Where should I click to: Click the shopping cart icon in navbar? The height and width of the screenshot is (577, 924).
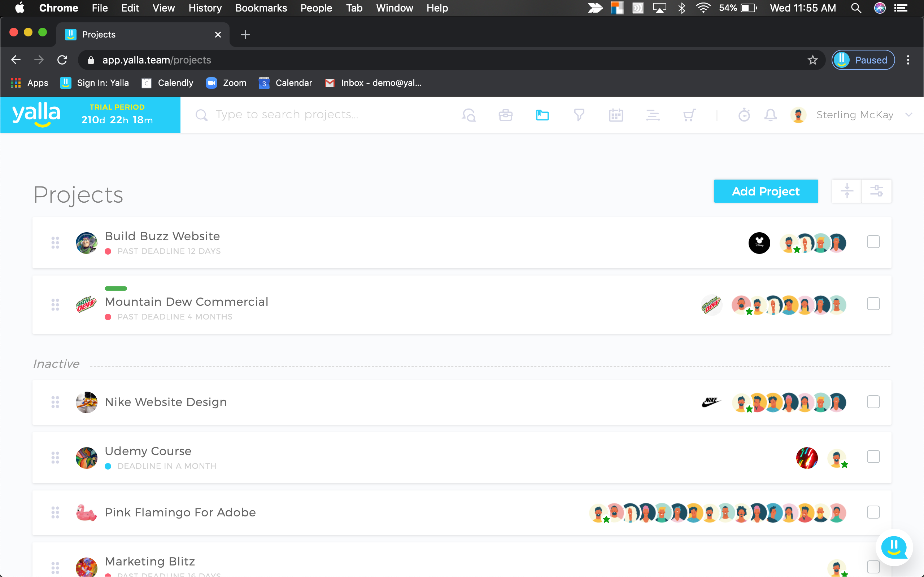pos(689,115)
